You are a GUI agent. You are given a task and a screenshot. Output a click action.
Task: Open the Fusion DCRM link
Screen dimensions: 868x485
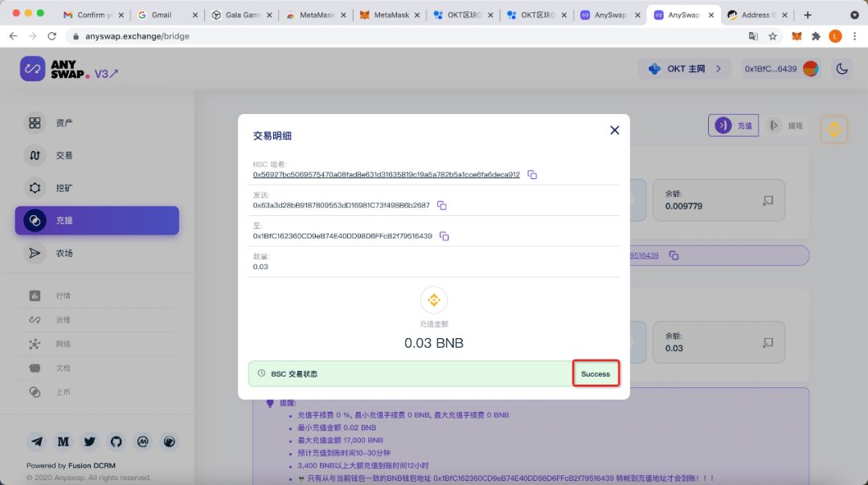click(92, 466)
